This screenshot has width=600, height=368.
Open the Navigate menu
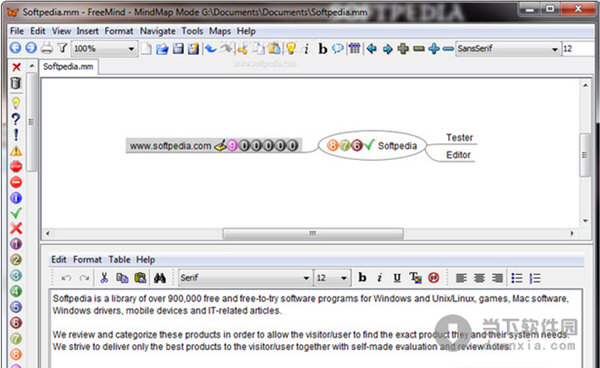click(x=157, y=31)
